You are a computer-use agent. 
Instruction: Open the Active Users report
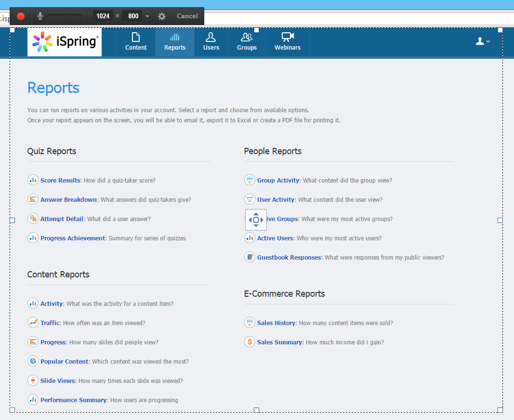275,238
